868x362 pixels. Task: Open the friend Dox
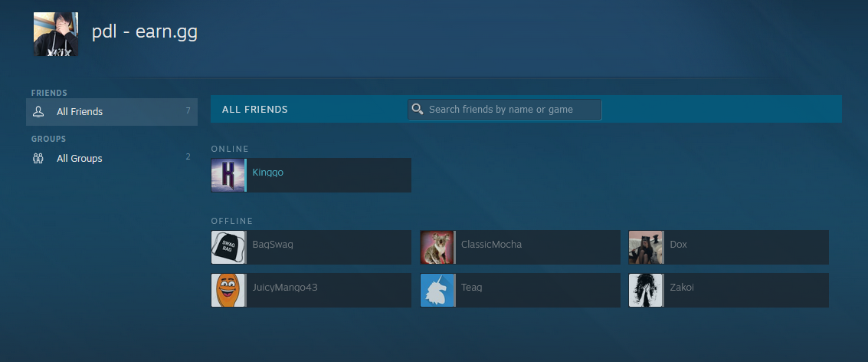(729, 247)
